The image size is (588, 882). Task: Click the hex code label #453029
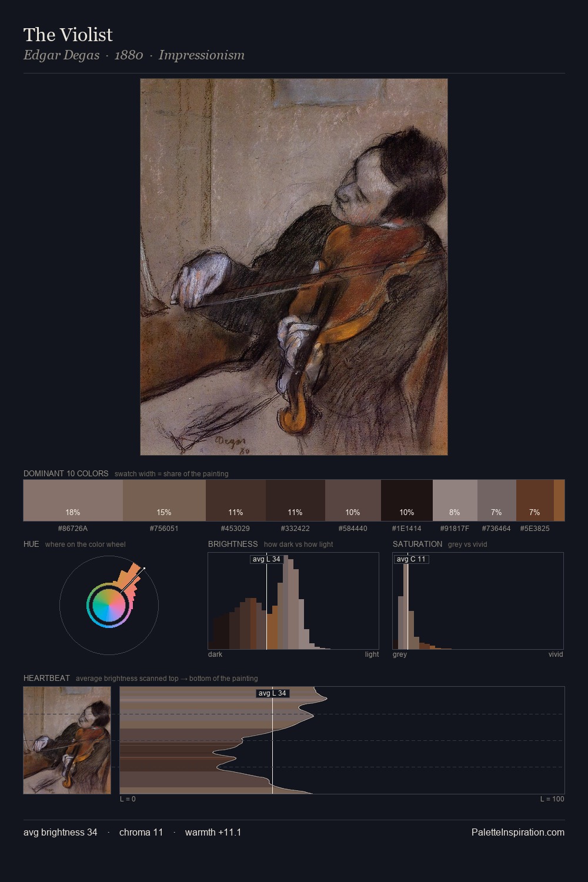(235, 529)
